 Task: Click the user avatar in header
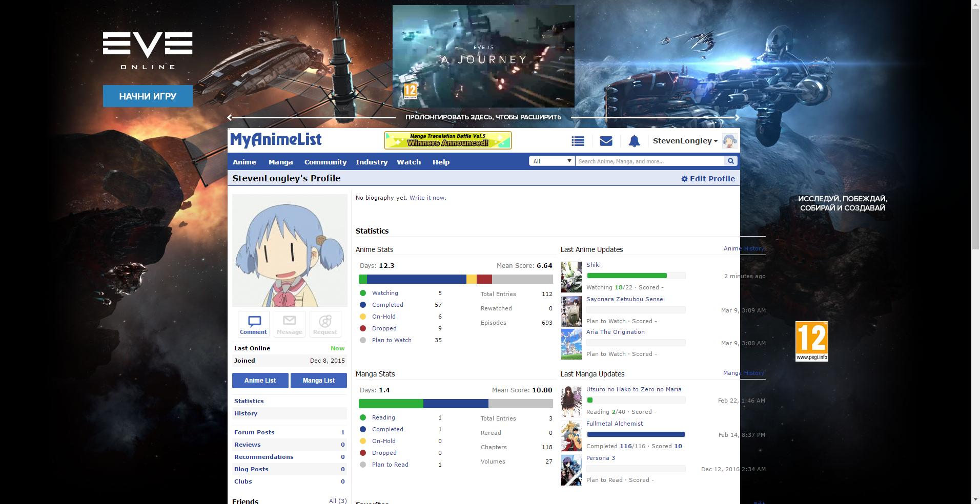click(x=729, y=141)
